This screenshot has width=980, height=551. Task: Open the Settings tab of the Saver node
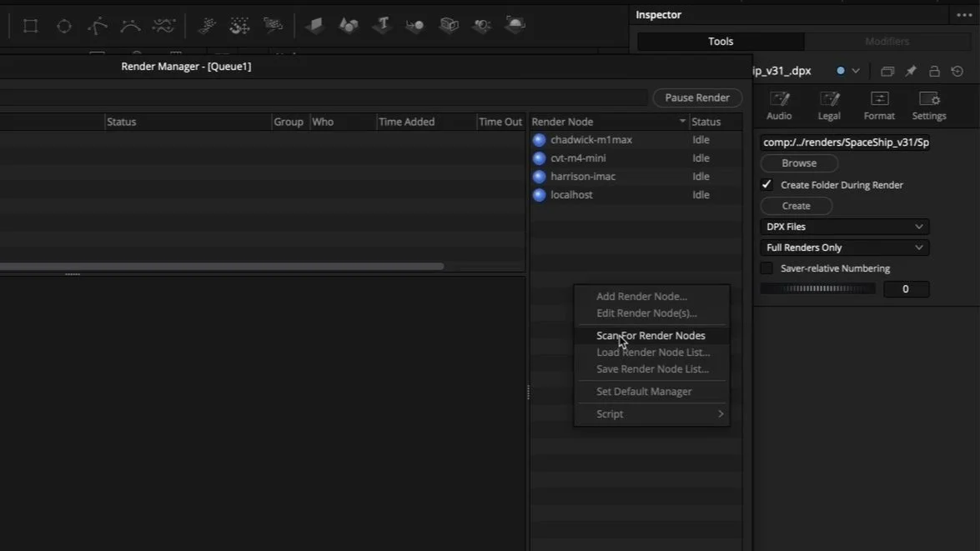coord(928,105)
